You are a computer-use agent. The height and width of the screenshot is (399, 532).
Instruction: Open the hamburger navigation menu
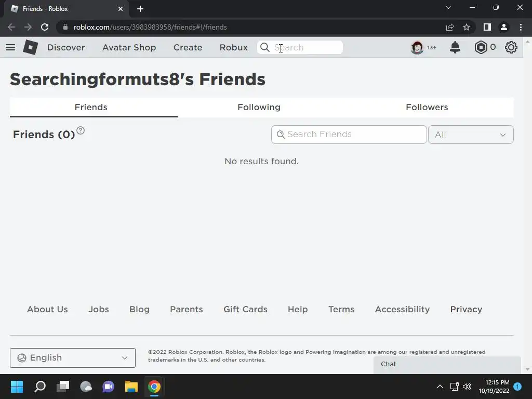pyautogui.click(x=10, y=47)
